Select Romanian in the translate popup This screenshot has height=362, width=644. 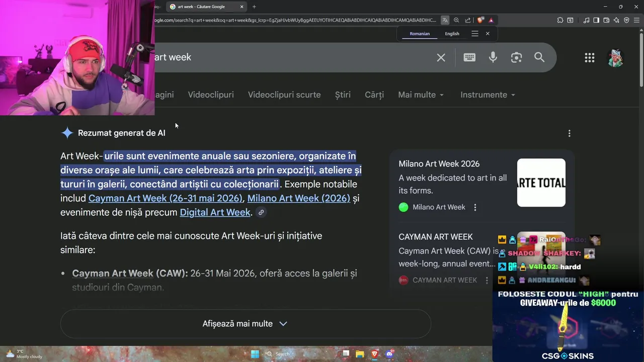point(420,34)
